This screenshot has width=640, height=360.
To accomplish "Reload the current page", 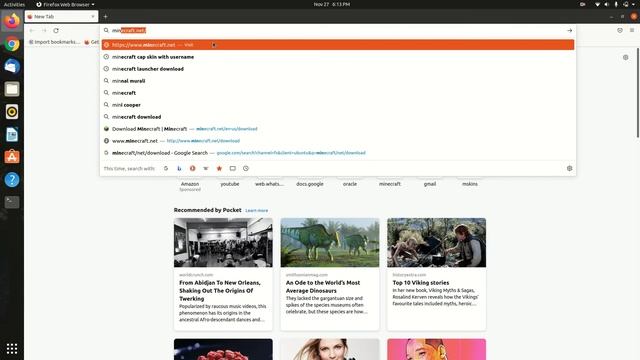I will pyautogui.click(x=56, y=31).
